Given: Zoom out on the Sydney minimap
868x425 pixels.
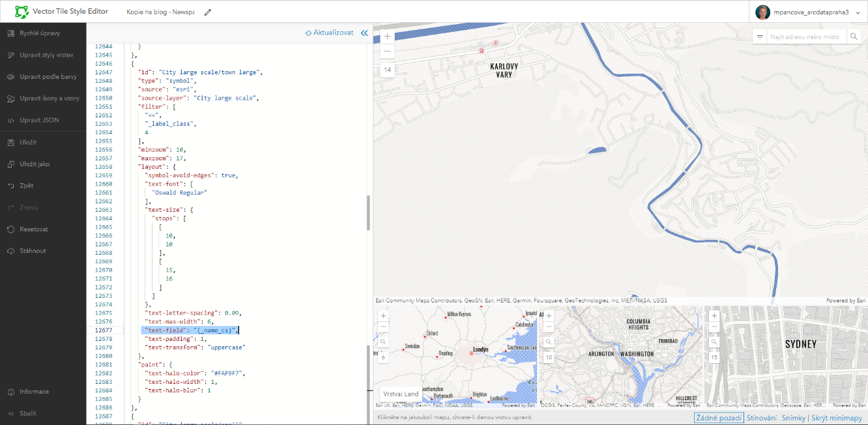Looking at the screenshot, I should click(714, 326).
